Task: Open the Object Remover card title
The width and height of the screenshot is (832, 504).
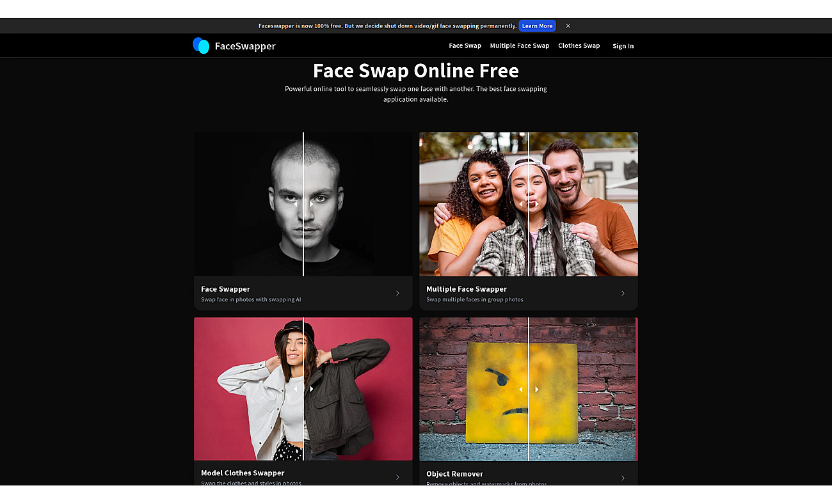Action: pyautogui.click(x=454, y=474)
